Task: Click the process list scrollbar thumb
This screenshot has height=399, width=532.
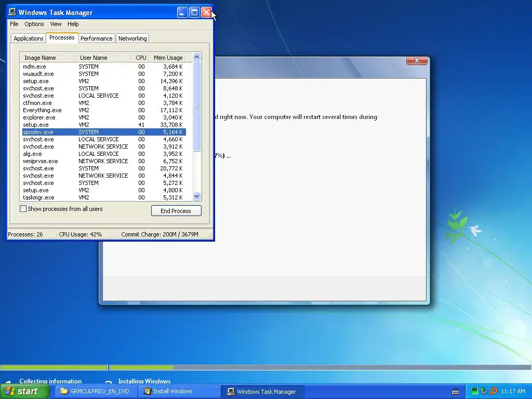Action: (197, 106)
